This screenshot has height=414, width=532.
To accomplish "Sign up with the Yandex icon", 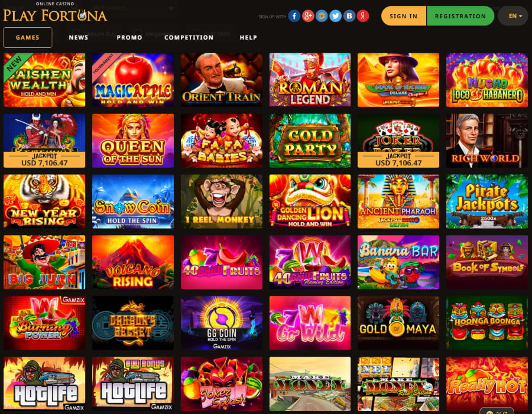I will click(x=363, y=16).
